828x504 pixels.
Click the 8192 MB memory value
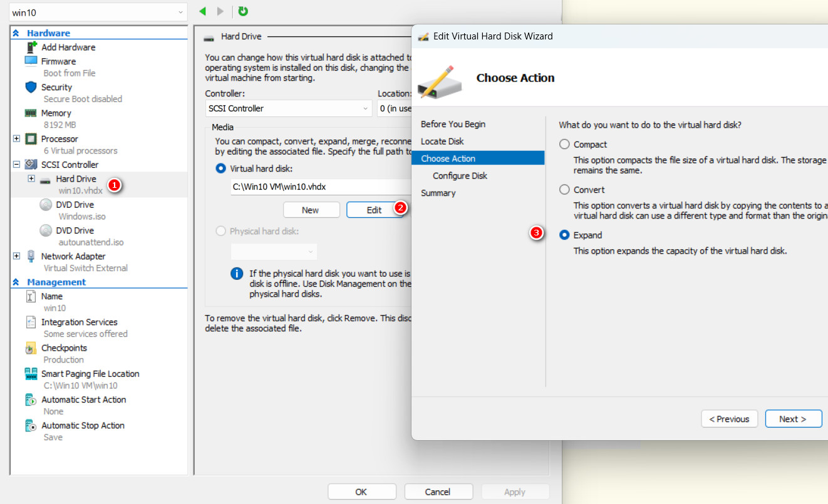pos(60,125)
